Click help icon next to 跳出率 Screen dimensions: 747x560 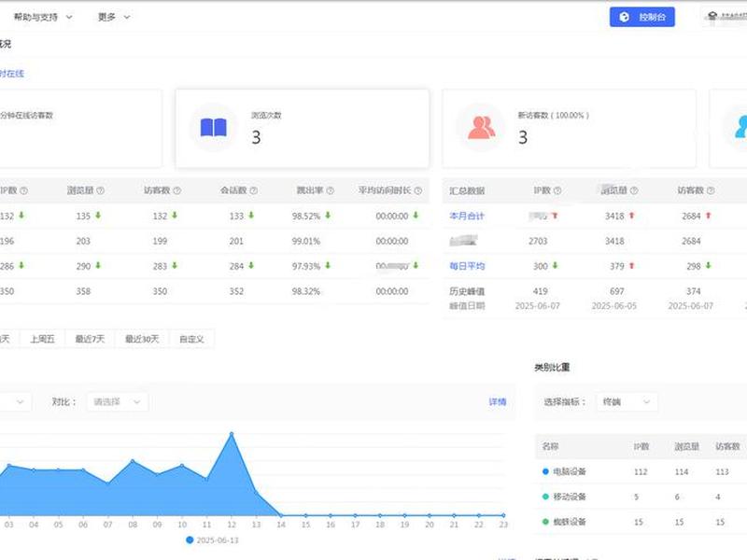click(331, 190)
